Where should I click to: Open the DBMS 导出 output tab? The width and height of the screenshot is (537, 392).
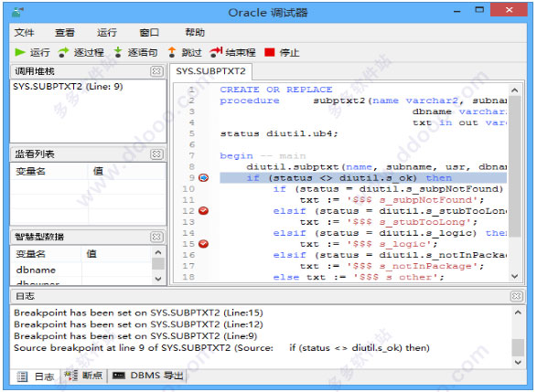[148, 376]
